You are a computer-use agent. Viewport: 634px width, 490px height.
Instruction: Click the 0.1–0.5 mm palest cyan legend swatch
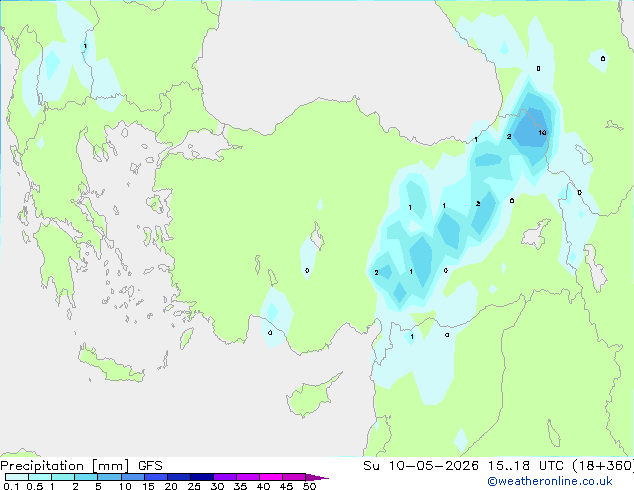[17, 477]
